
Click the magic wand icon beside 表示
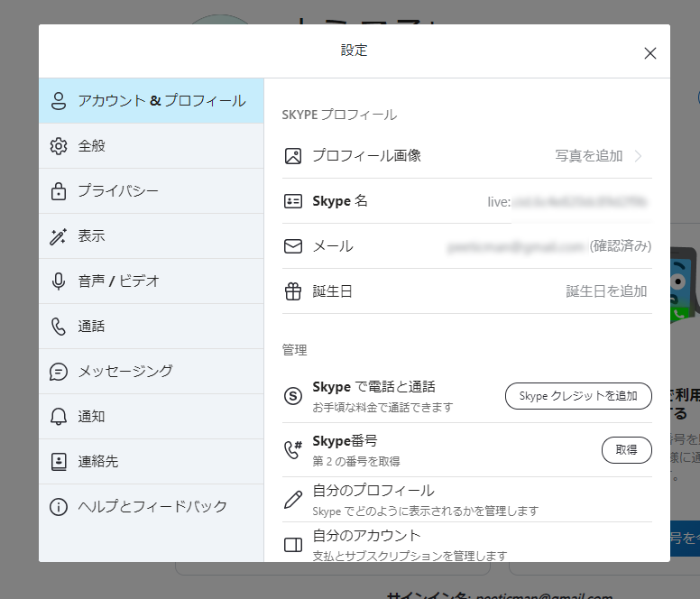(x=59, y=236)
